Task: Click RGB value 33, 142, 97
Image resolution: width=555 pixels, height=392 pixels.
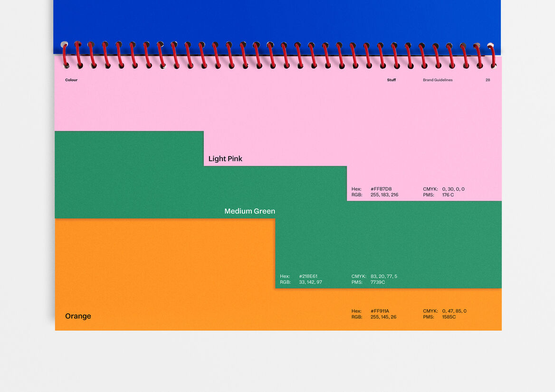Action: [310, 282]
